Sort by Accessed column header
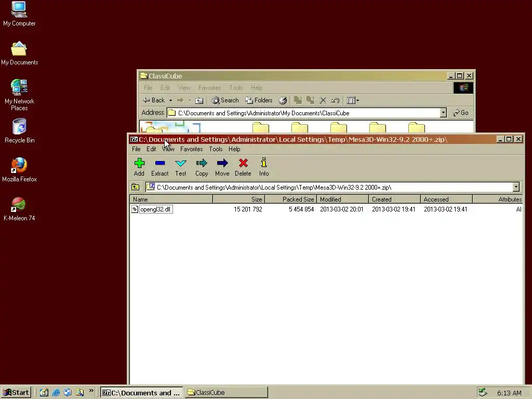The width and height of the screenshot is (532, 399). click(x=446, y=199)
